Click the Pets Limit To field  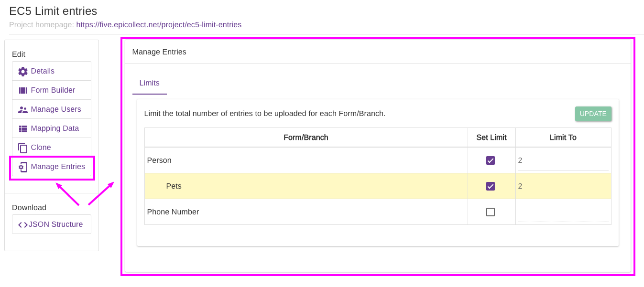tap(563, 187)
